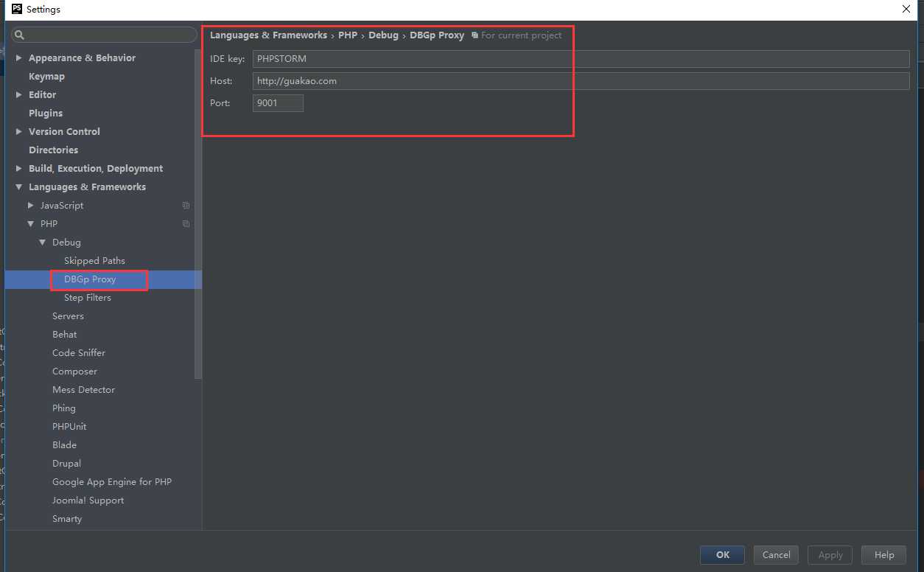Open Plugins settings

pos(46,113)
